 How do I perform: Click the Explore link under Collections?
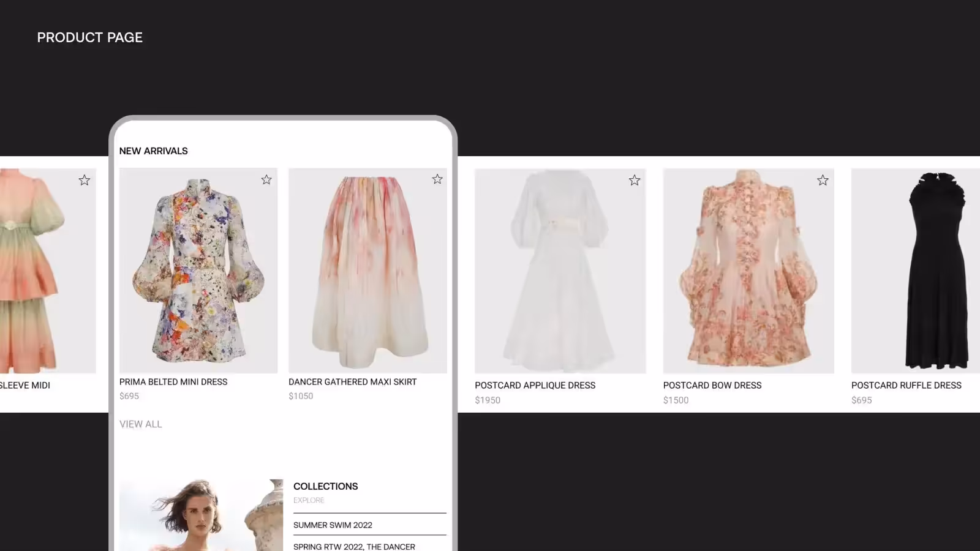click(x=309, y=500)
